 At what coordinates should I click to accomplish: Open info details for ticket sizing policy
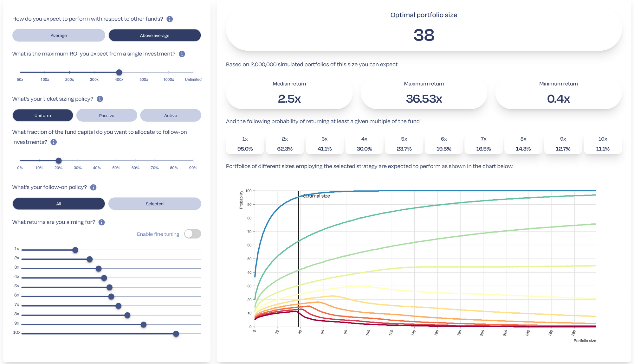pyautogui.click(x=100, y=99)
